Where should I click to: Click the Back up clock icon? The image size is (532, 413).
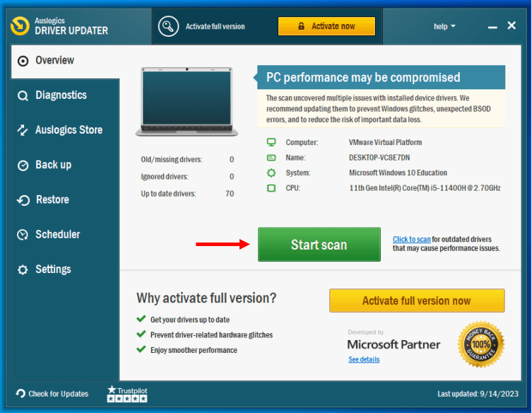pyautogui.click(x=23, y=165)
